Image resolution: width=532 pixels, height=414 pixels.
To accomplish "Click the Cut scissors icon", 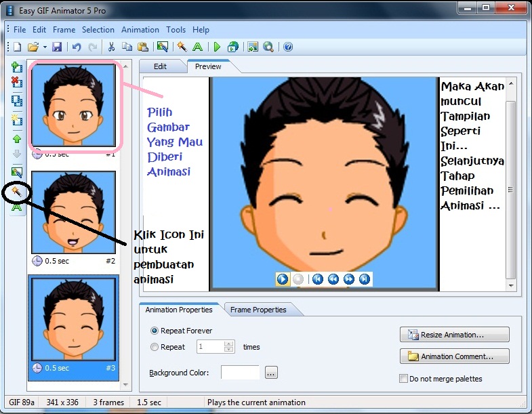I will pos(111,47).
